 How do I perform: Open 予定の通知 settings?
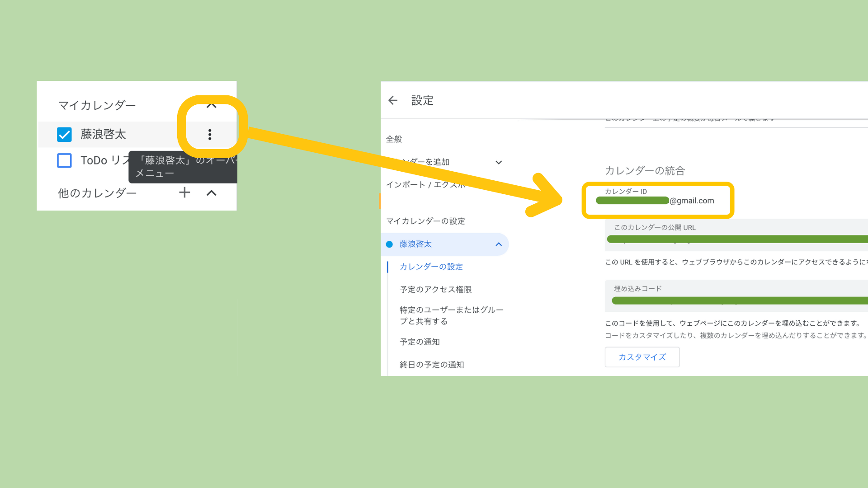(420, 342)
